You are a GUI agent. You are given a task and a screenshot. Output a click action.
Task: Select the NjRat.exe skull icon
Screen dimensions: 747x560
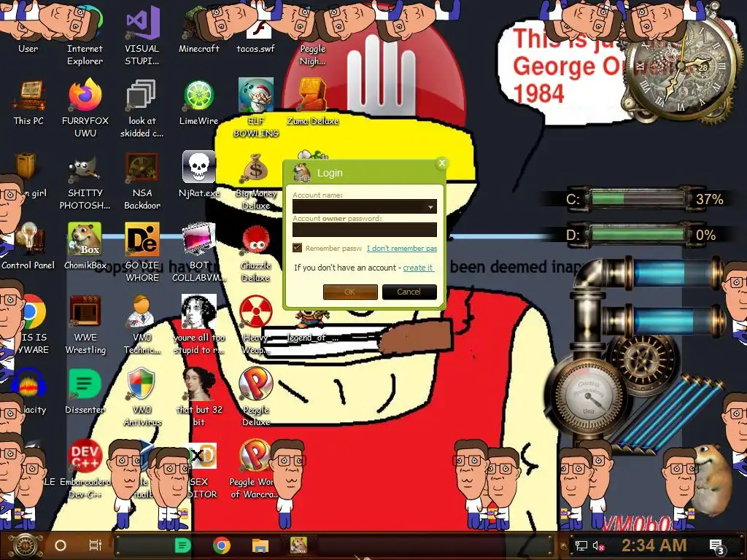[x=198, y=174]
